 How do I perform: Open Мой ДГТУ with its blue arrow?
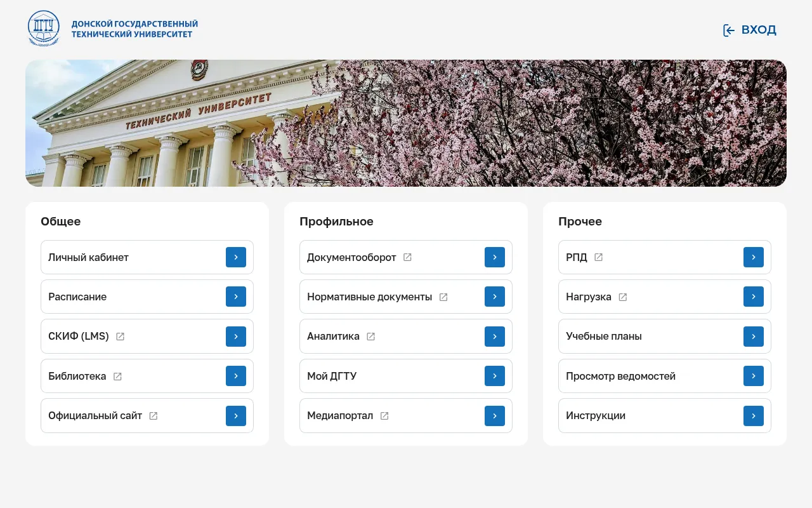pyautogui.click(x=495, y=376)
